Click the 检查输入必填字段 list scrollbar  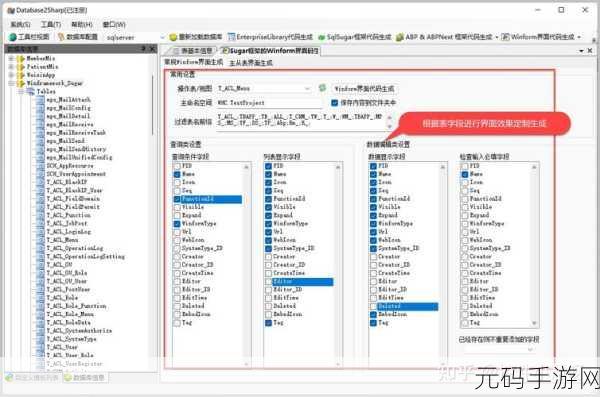534,245
